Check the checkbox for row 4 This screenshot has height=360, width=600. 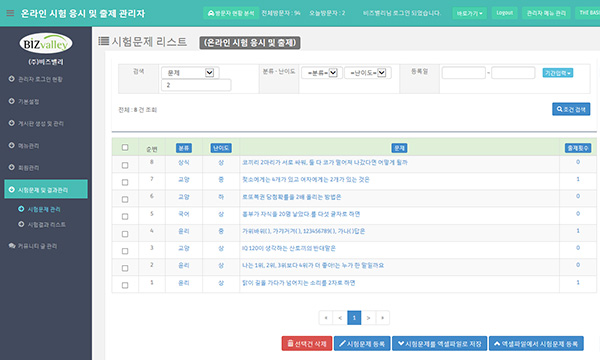(x=125, y=234)
